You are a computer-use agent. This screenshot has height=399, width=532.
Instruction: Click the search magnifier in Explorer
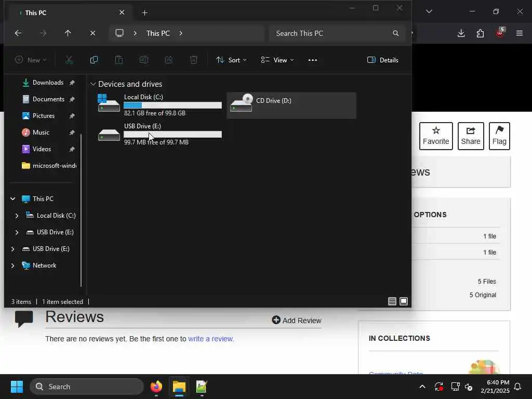point(395,33)
